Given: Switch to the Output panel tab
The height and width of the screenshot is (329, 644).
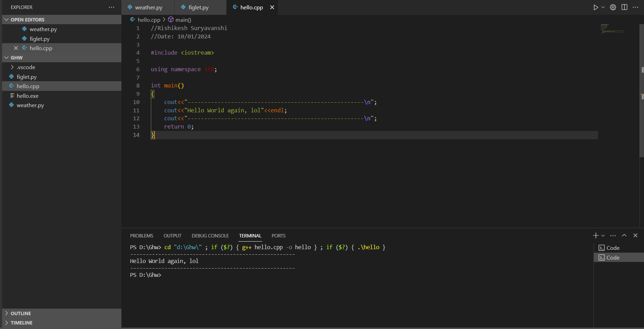Looking at the screenshot, I should click(172, 236).
